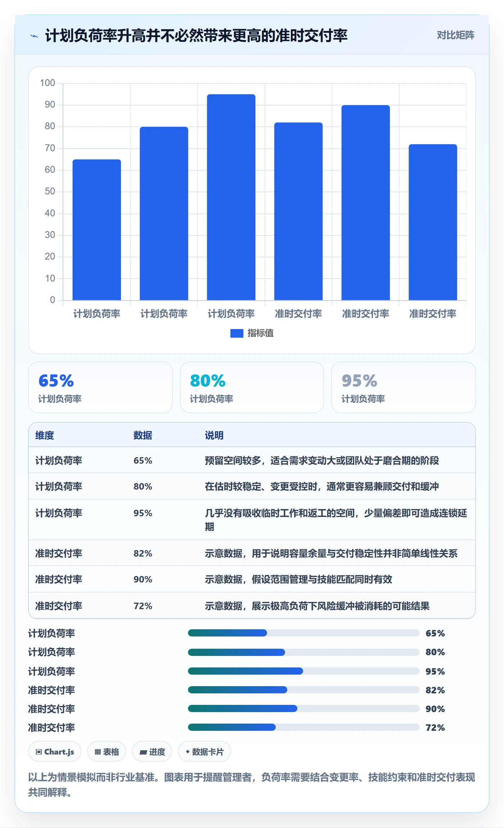The image size is (504, 828).
Task: Click the 72% progress bar
Action: pyautogui.click(x=303, y=727)
